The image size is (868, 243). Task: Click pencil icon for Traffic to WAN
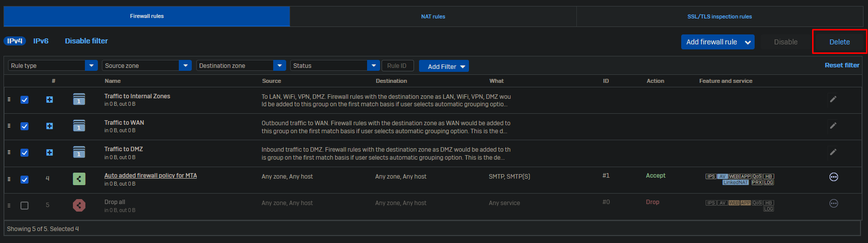[x=833, y=126]
